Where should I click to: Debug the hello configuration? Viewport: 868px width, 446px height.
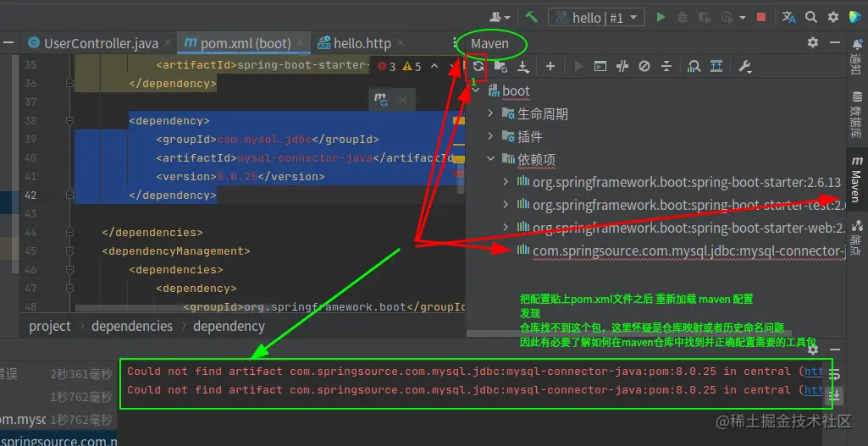click(x=683, y=17)
